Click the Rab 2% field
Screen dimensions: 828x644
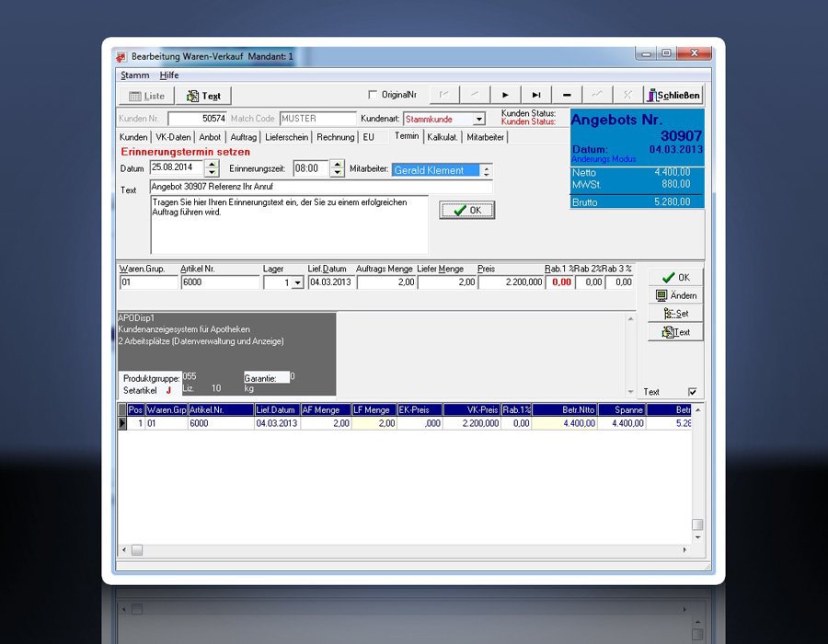click(590, 282)
